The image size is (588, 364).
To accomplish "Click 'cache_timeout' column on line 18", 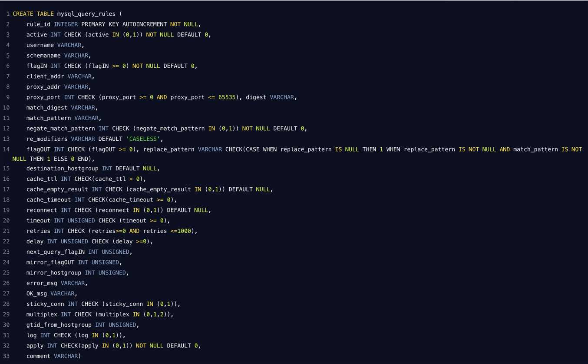I will tap(49, 200).
